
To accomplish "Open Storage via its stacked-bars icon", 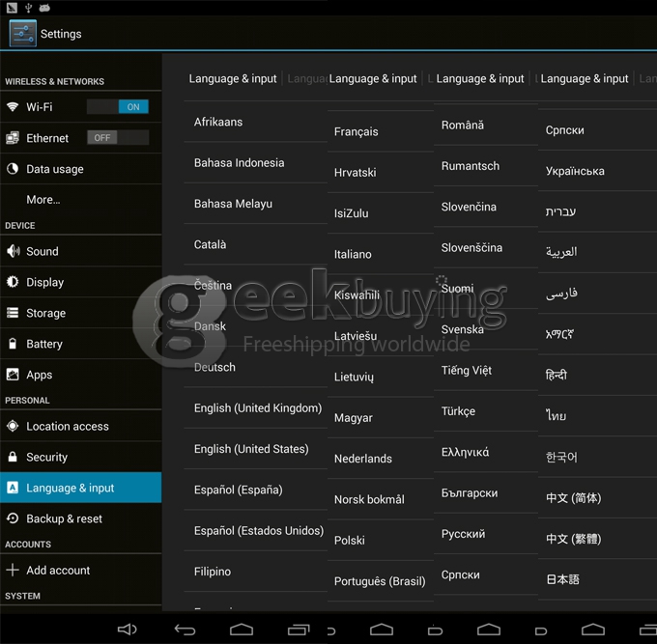I will pos(13,313).
